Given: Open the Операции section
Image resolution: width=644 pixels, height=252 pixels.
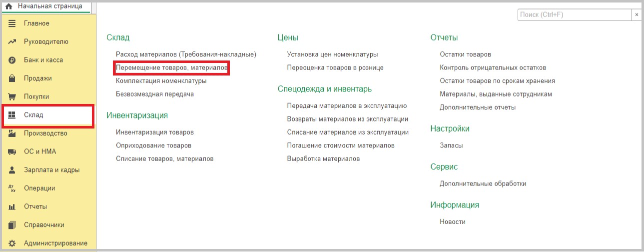Looking at the screenshot, I should point(39,188).
